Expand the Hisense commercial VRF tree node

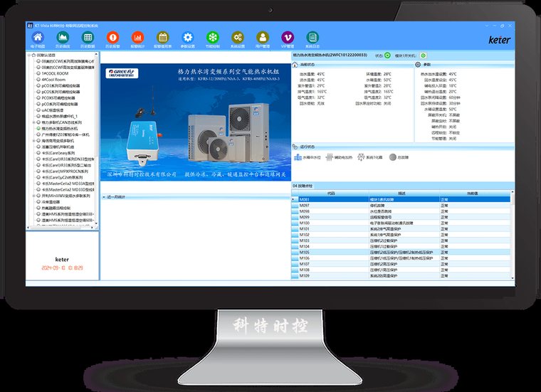click(34, 141)
